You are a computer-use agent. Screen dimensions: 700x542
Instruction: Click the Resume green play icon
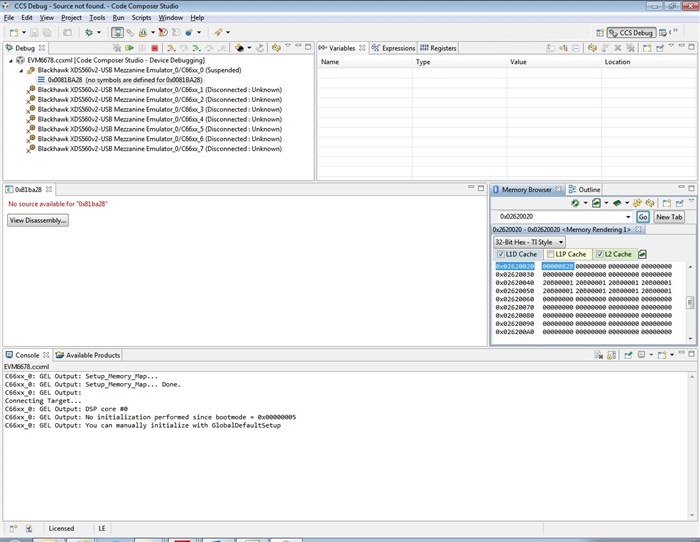click(129, 48)
